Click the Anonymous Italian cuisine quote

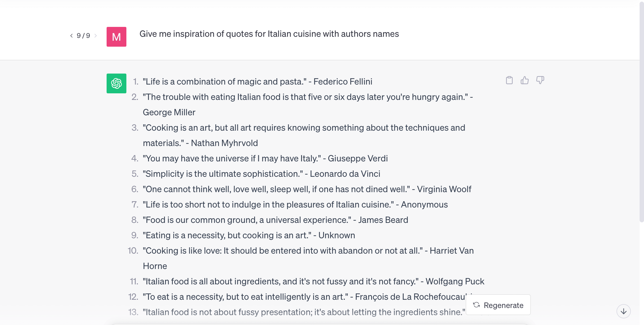pyautogui.click(x=295, y=204)
